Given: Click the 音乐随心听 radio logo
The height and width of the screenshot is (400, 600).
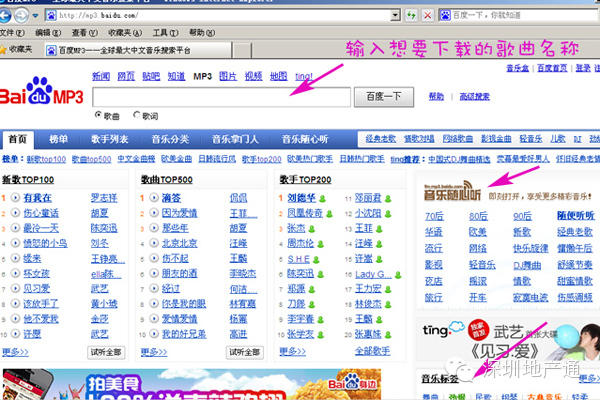Looking at the screenshot, I should click(x=452, y=191).
